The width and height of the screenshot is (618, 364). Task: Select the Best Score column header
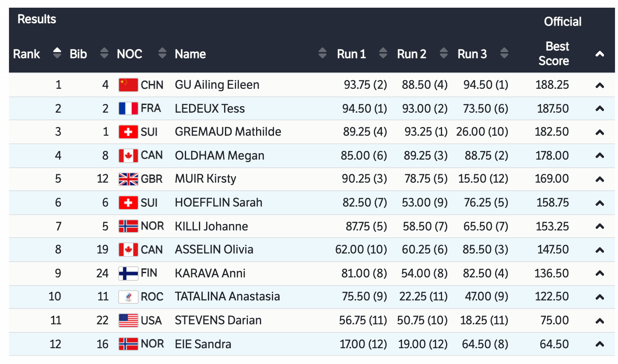[554, 53]
